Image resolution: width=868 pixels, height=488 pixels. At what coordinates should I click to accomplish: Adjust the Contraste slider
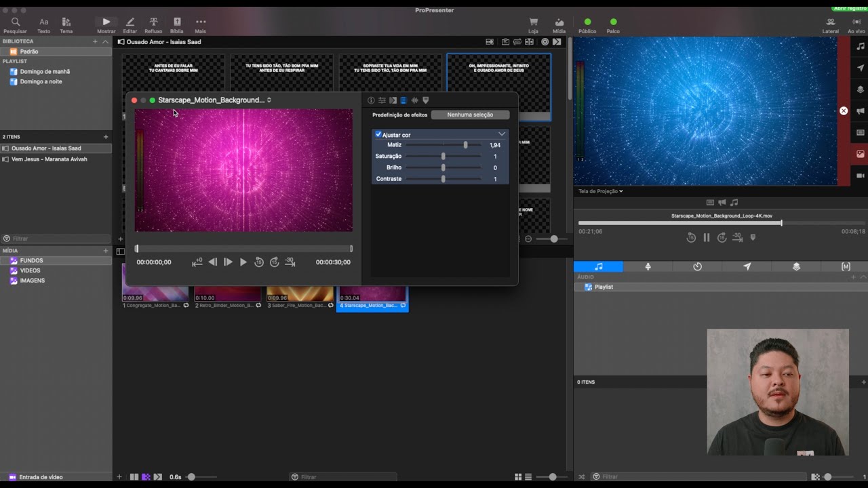click(443, 179)
